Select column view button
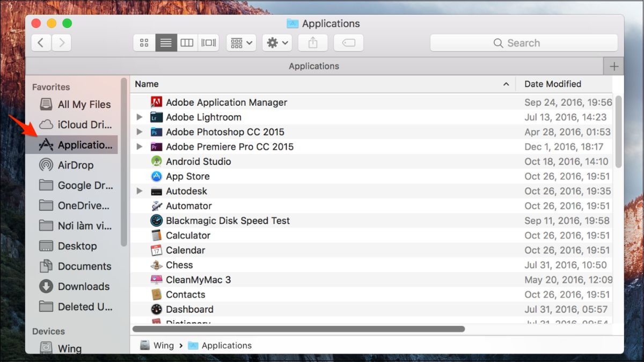Viewport: 644px width, 362px height. point(187,43)
